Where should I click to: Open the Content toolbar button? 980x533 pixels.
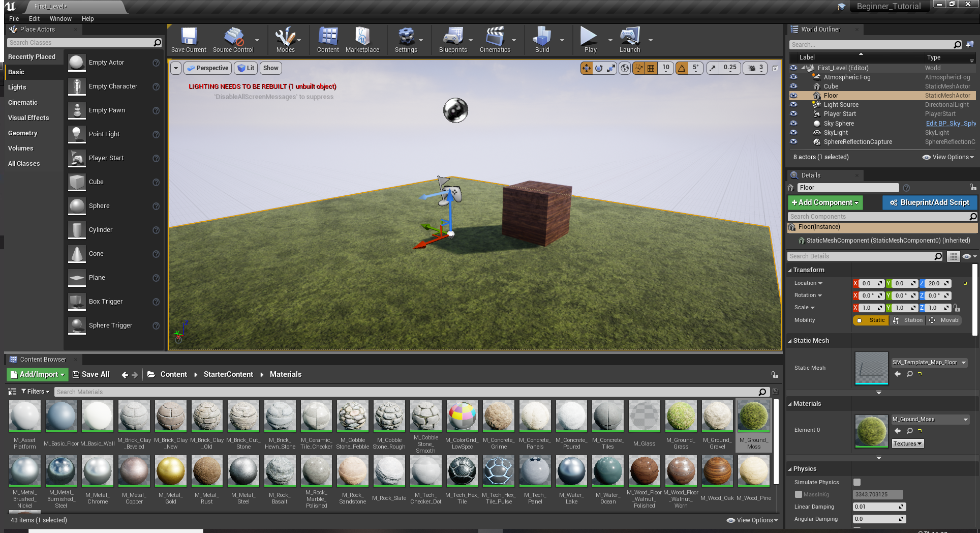click(x=328, y=40)
